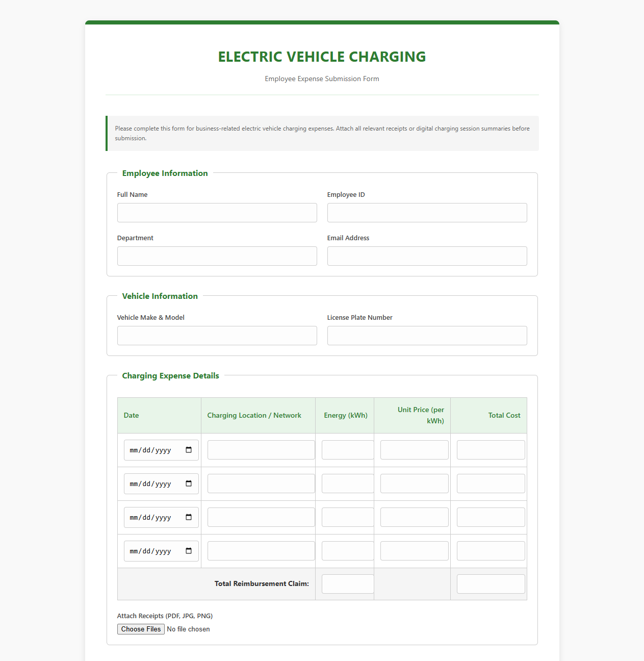The width and height of the screenshot is (644, 661).
Task: Click into the Department input
Action: [x=217, y=256]
